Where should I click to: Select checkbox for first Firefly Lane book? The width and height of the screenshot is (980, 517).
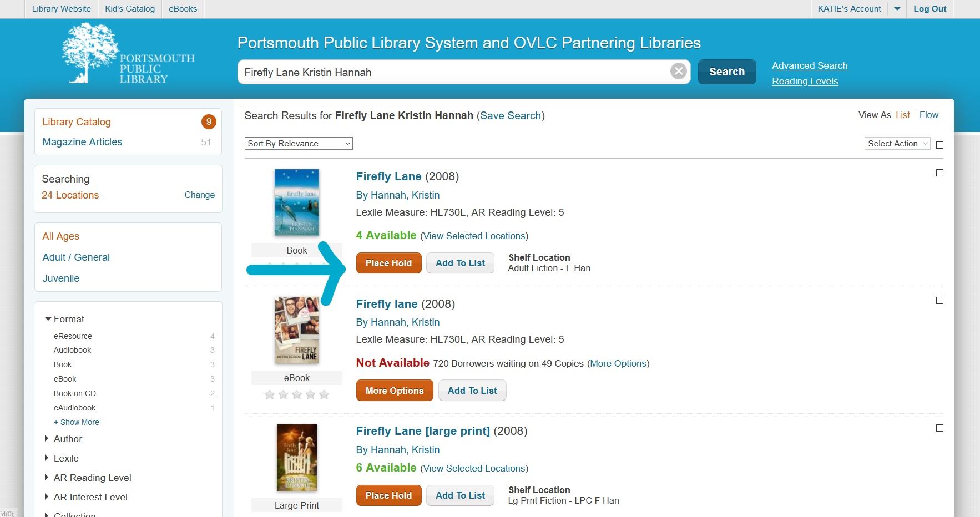(x=939, y=173)
